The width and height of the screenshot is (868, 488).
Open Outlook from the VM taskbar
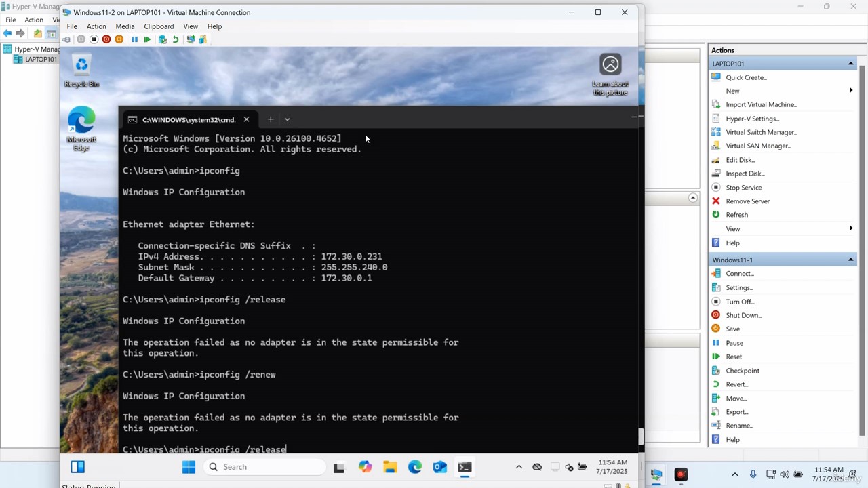[439, 467]
